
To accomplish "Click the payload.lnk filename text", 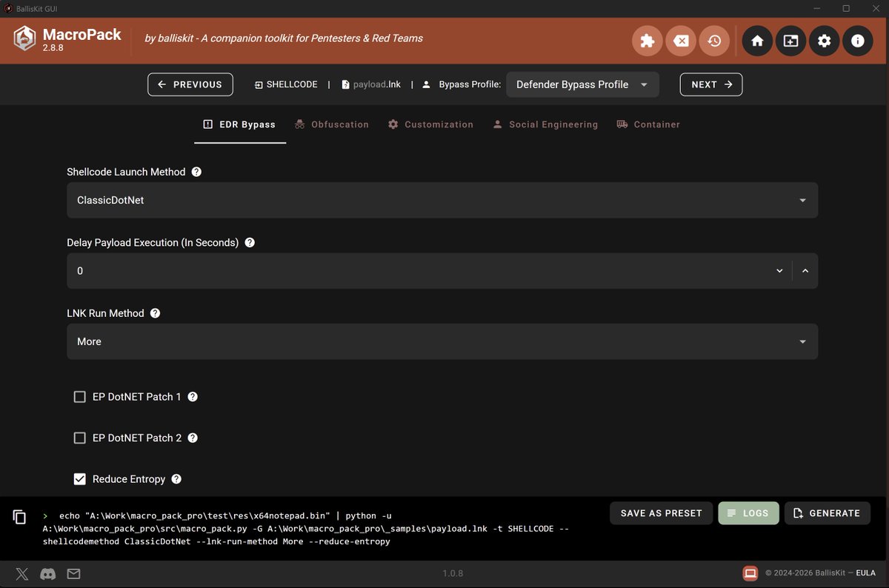I will click(x=377, y=84).
